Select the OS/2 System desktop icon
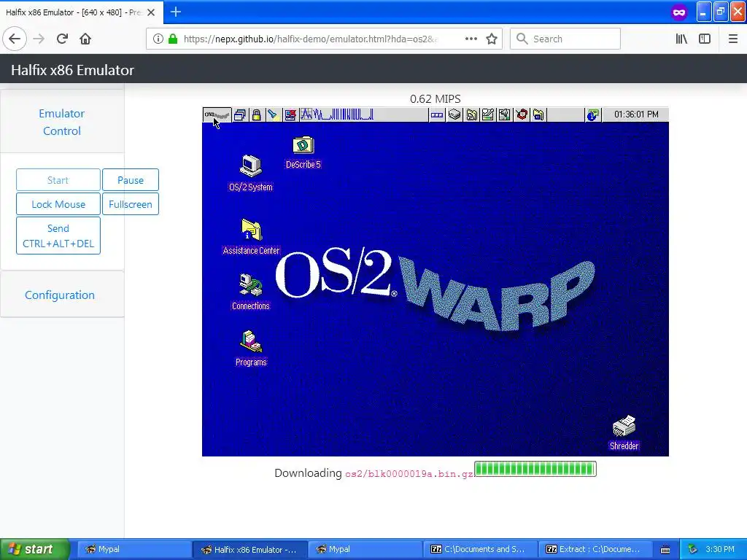 coord(251,174)
